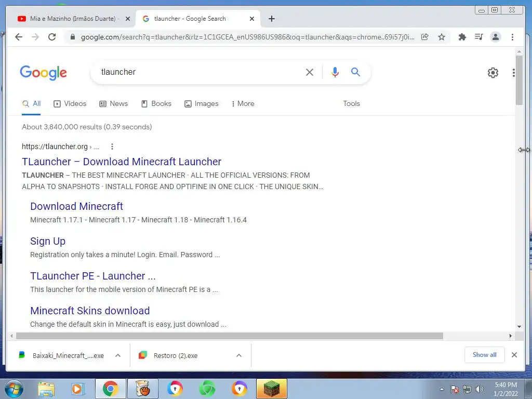
Task: Reload the current Google page
Action: coord(52,37)
